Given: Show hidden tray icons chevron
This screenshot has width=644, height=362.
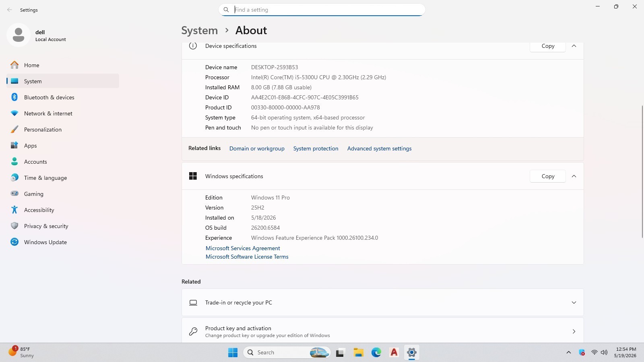Looking at the screenshot, I should tap(569, 352).
